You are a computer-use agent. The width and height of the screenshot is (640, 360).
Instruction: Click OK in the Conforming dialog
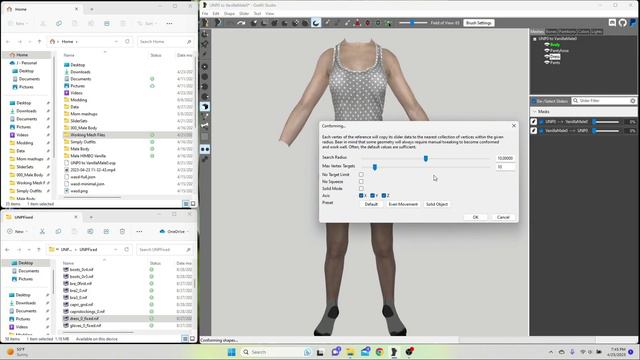coord(476,217)
